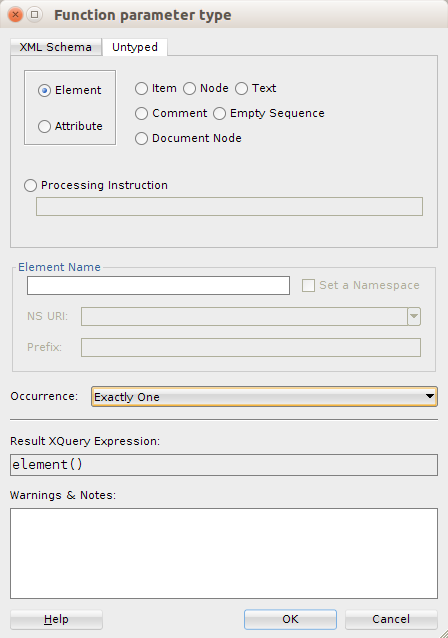Image resolution: width=448 pixels, height=638 pixels.
Task: Open the Untyped tab
Action: (x=135, y=47)
